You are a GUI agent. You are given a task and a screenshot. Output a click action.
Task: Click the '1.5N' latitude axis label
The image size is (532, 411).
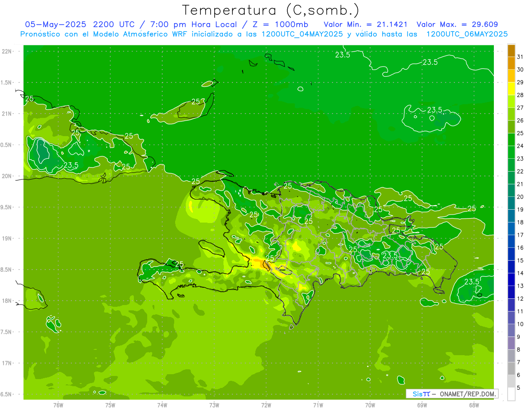point(6,82)
